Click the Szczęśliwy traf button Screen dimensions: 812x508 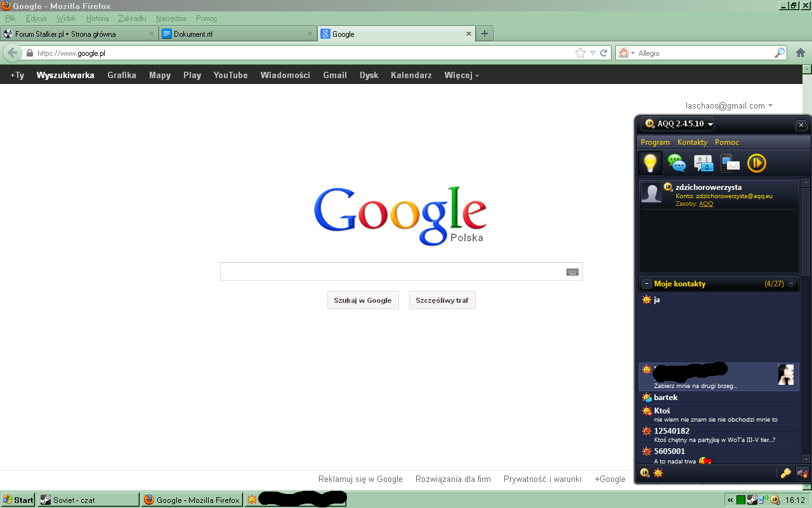[442, 300]
